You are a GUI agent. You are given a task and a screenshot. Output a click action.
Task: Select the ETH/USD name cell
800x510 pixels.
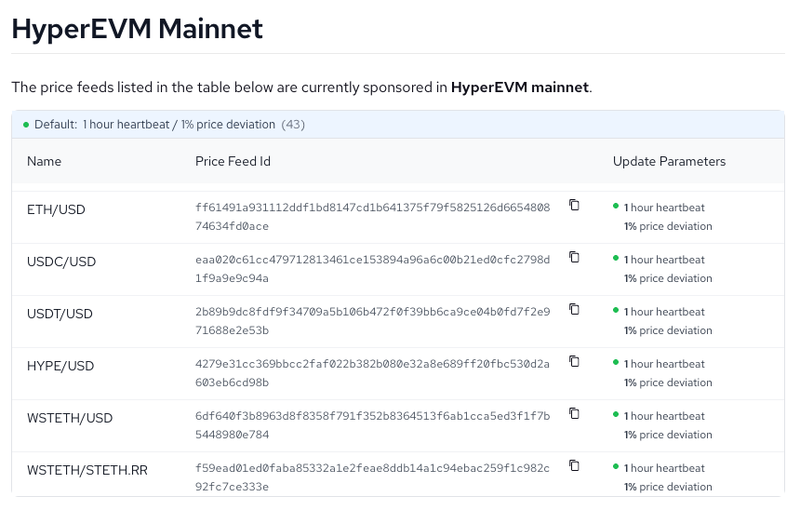click(56, 210)
